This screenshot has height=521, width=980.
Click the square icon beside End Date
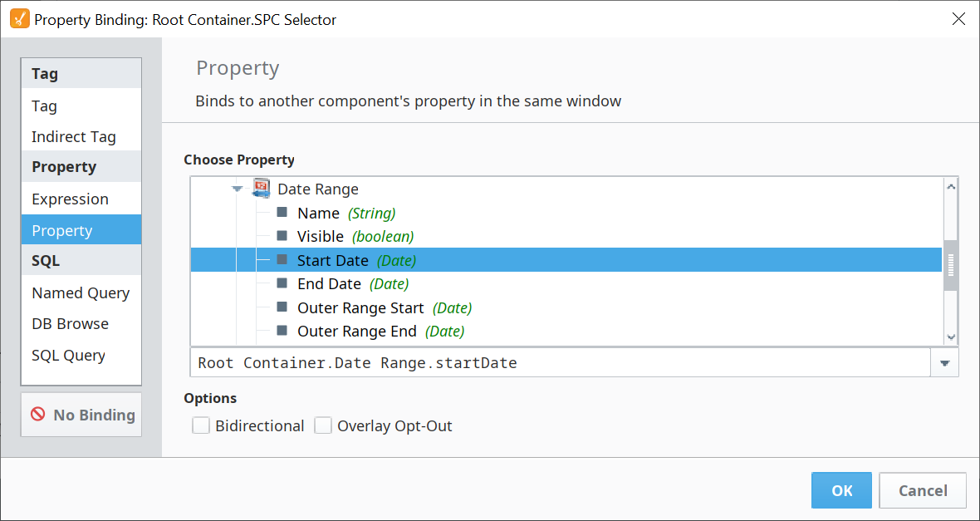click(x=282, y=283)
